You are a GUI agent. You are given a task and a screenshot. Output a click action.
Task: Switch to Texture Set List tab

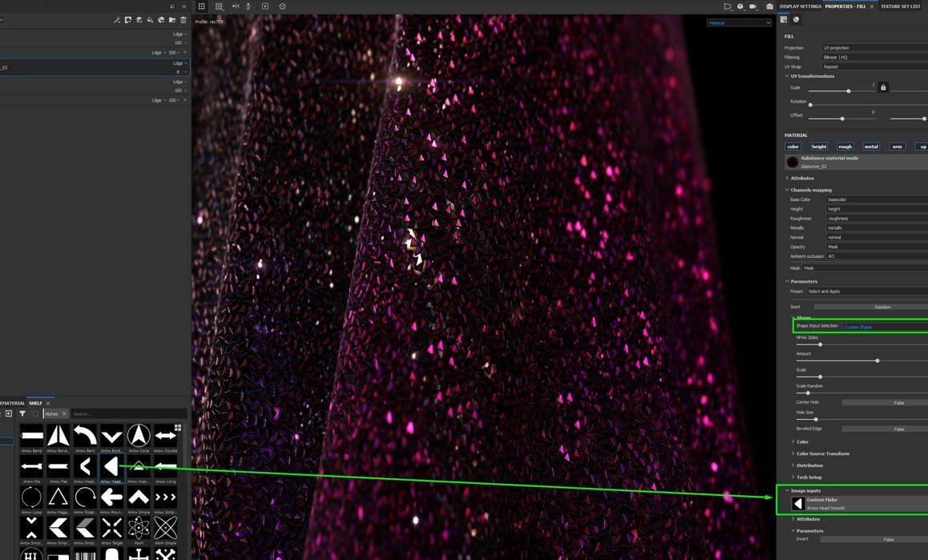click(x=901, y=6)
